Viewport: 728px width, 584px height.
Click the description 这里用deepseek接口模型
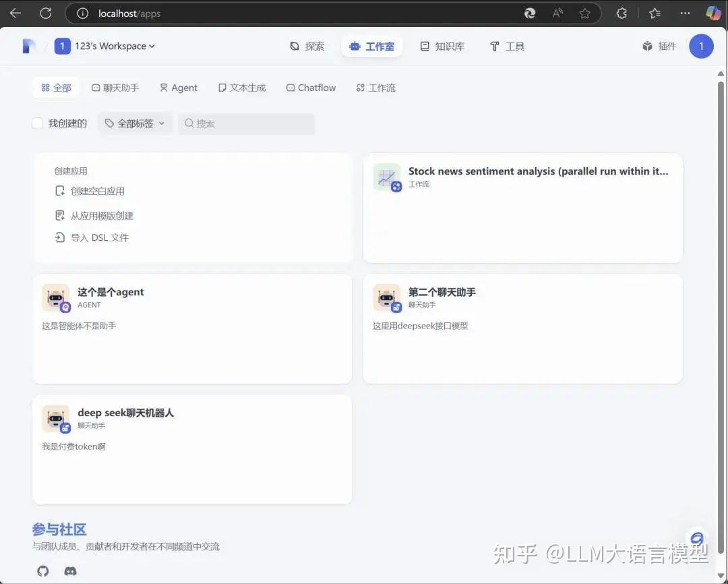tap(420, 326)
